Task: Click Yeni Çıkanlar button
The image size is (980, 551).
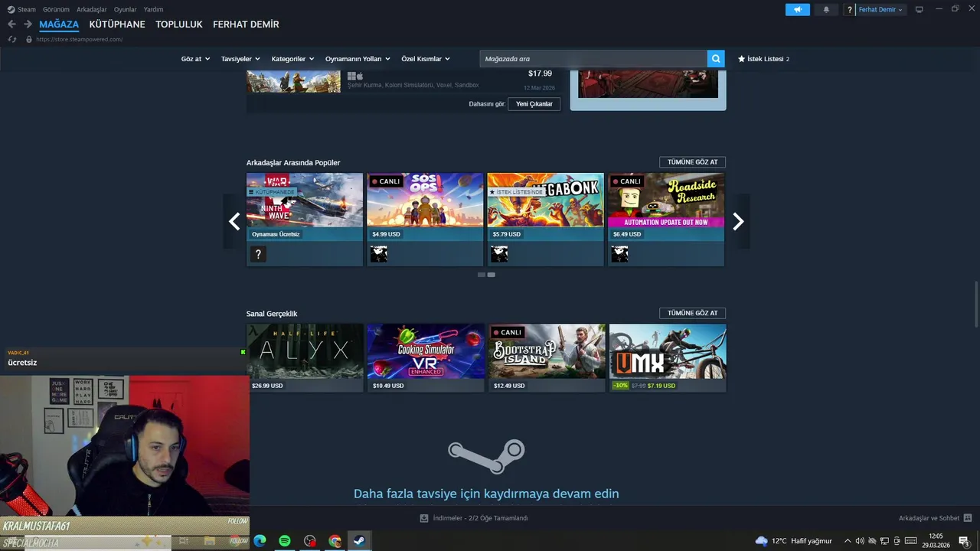Action: (534, 104)
